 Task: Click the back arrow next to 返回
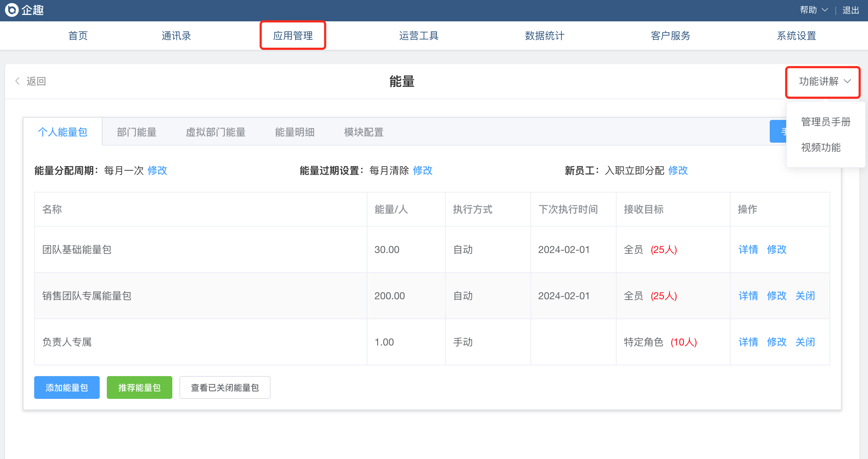coord(17,81)
